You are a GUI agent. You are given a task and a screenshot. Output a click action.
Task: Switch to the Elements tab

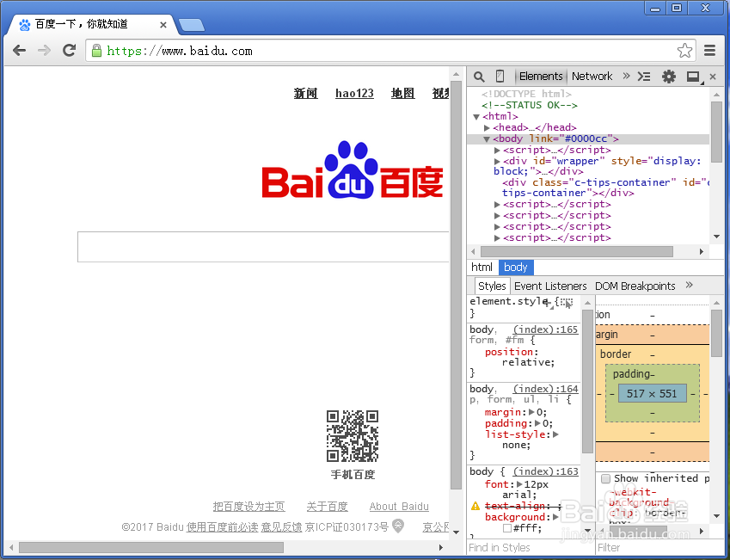click(541, 76)
